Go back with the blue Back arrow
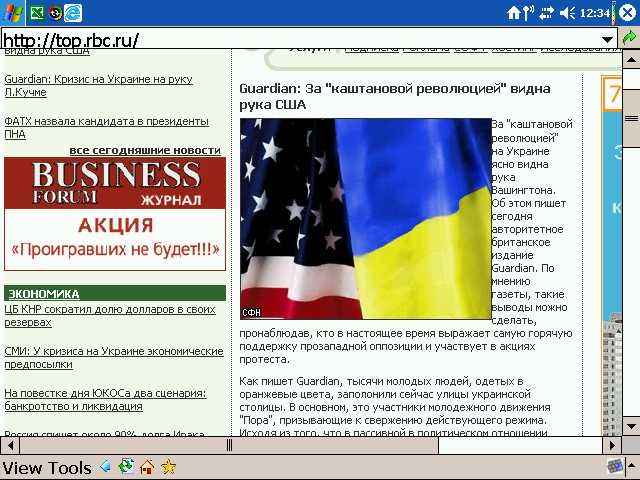 (105, 466)
